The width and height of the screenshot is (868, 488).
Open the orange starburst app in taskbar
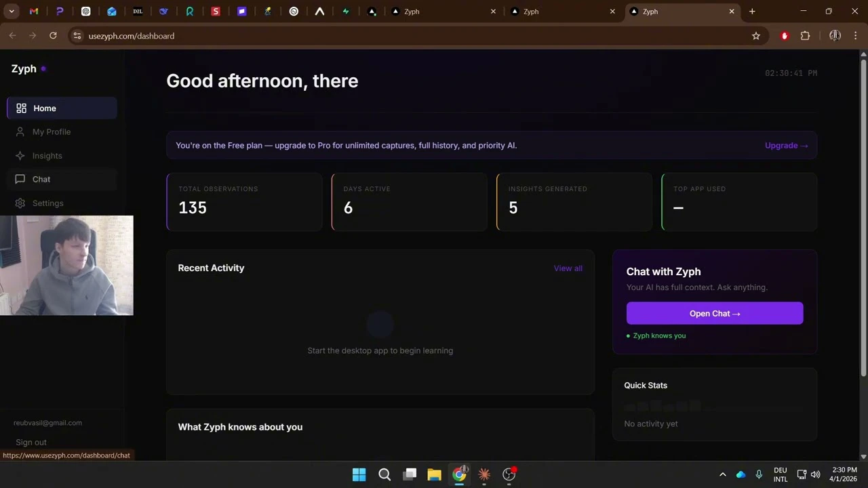pyautogui.click(x=484, y=474)
